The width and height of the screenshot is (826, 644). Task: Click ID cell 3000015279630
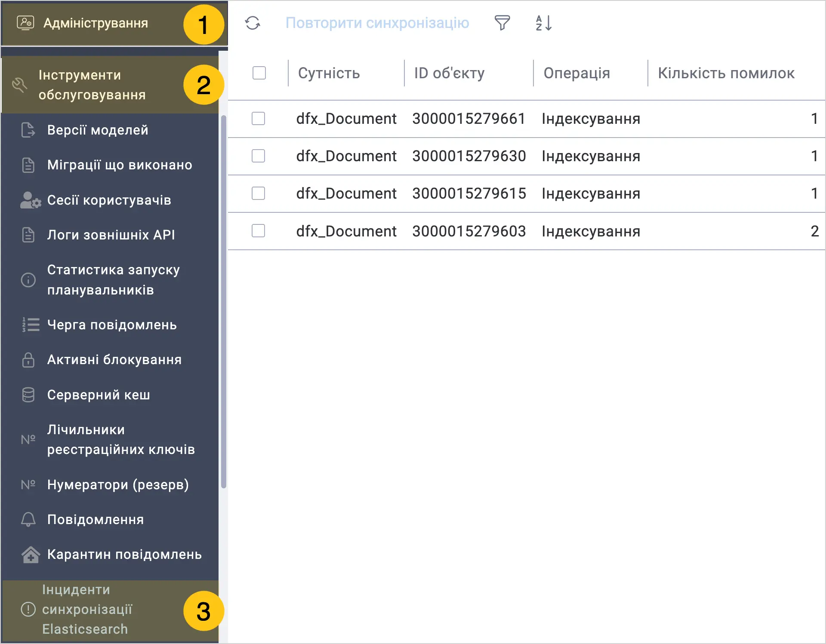pos(469,156)
